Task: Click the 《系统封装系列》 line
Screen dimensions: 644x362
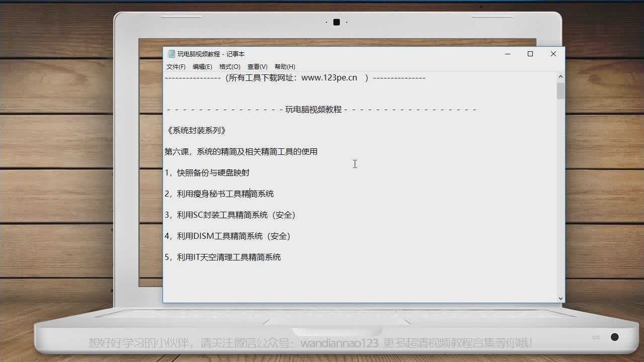Action: (196, 130)
